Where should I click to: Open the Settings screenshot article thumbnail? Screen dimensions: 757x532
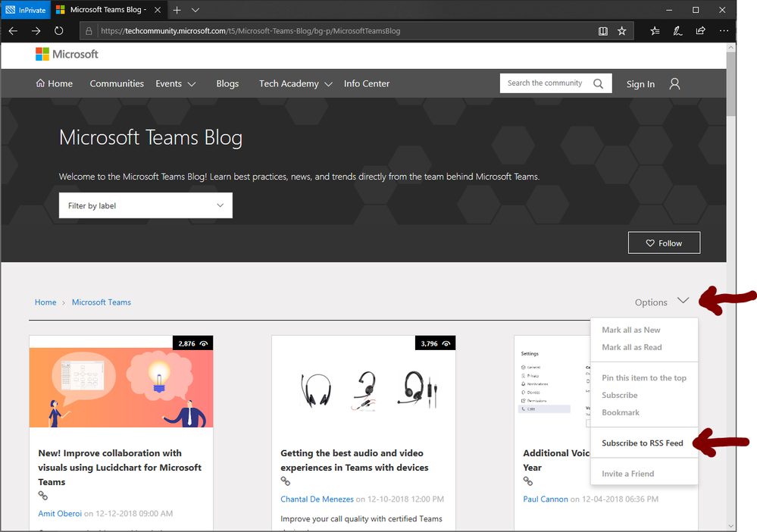pos(552,388)
